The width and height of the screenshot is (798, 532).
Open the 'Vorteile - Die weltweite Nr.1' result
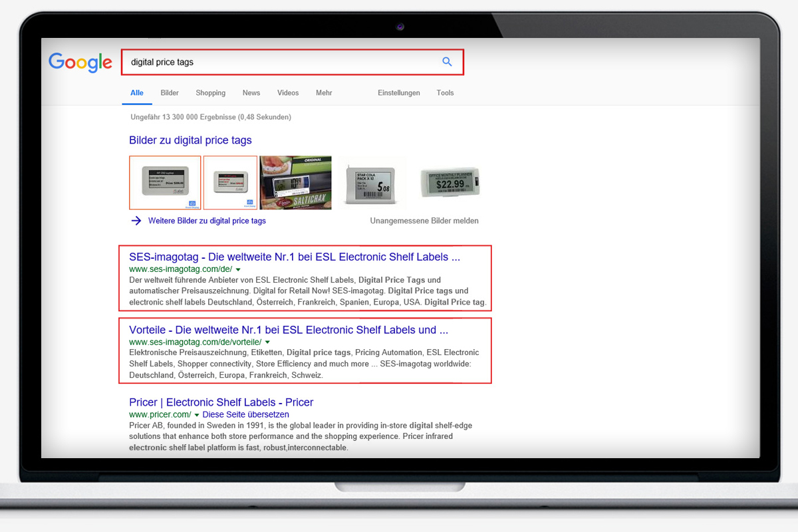tap(289, 330)
